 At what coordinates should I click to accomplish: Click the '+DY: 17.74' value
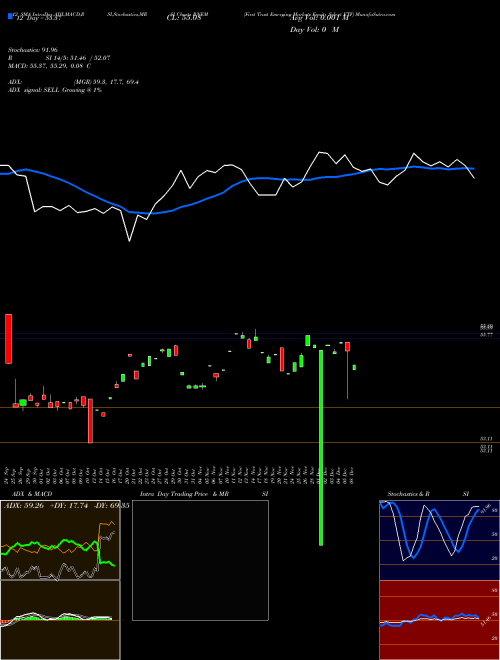[x=68, y=506]
